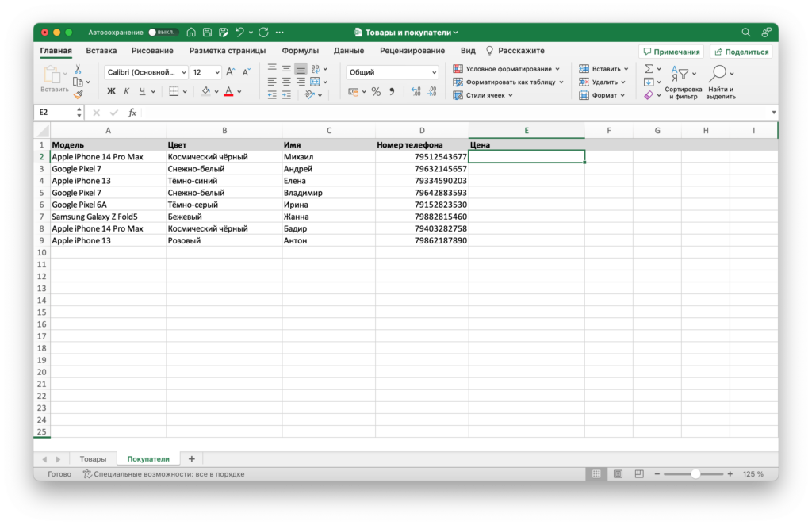Switch to the Вставка ribbon tab
812x525 pixels.
101,51
